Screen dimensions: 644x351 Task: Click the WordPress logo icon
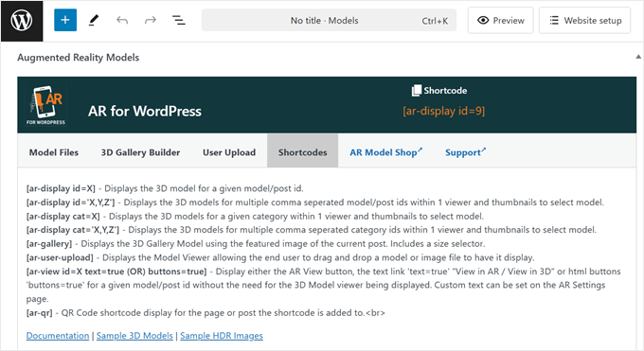click(x=22, y=21)
